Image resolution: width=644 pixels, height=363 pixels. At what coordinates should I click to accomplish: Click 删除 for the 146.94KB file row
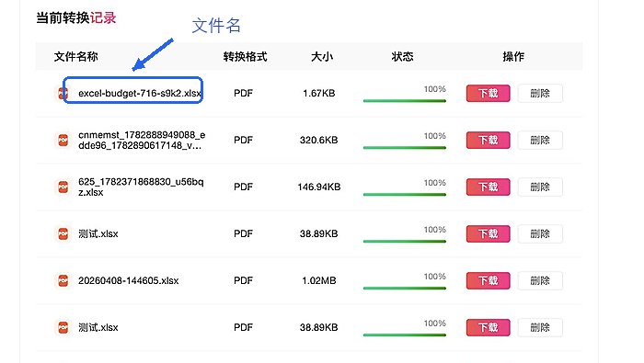pyautogui.click(x=540, y=187)
